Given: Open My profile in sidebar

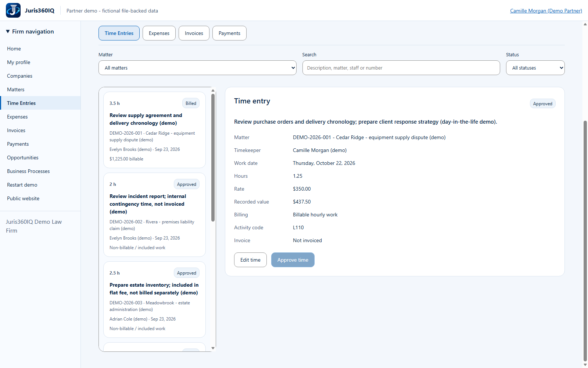Looking at the screenshot, I should 40,62.
